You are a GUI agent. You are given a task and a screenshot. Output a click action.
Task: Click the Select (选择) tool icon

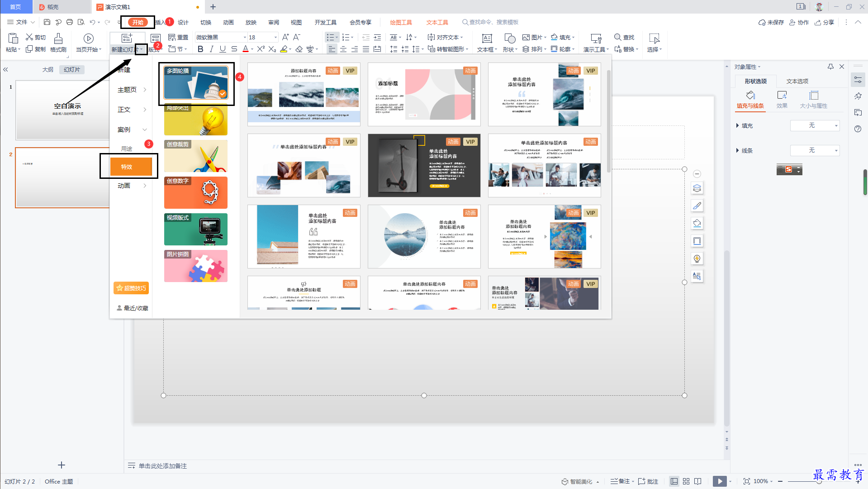point(654,38)
